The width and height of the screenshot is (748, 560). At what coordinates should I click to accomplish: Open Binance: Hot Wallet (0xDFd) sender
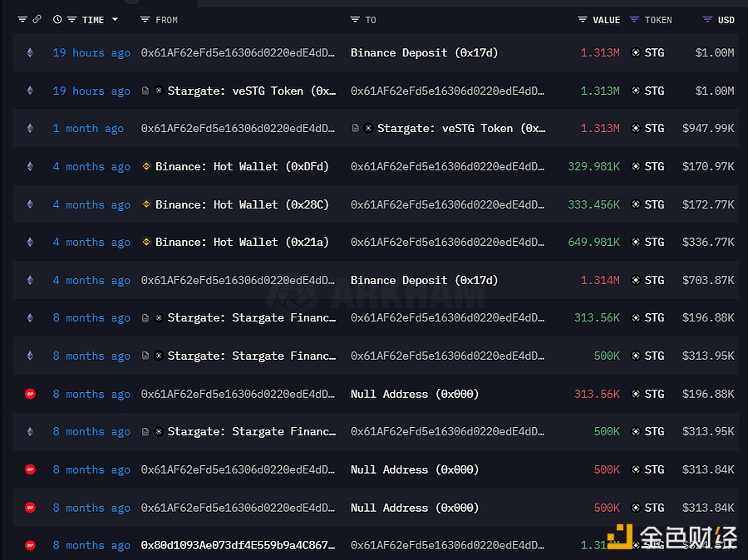pos(242,166)
